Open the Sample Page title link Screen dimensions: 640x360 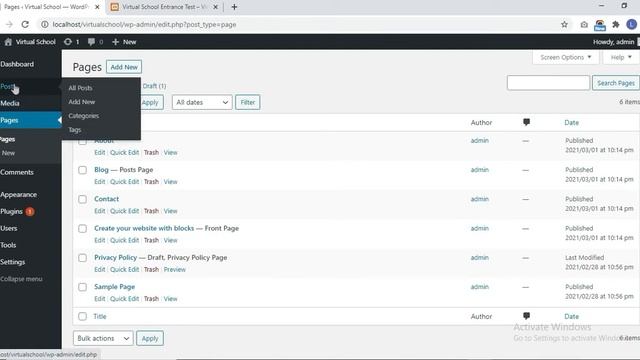click(114, 287)
